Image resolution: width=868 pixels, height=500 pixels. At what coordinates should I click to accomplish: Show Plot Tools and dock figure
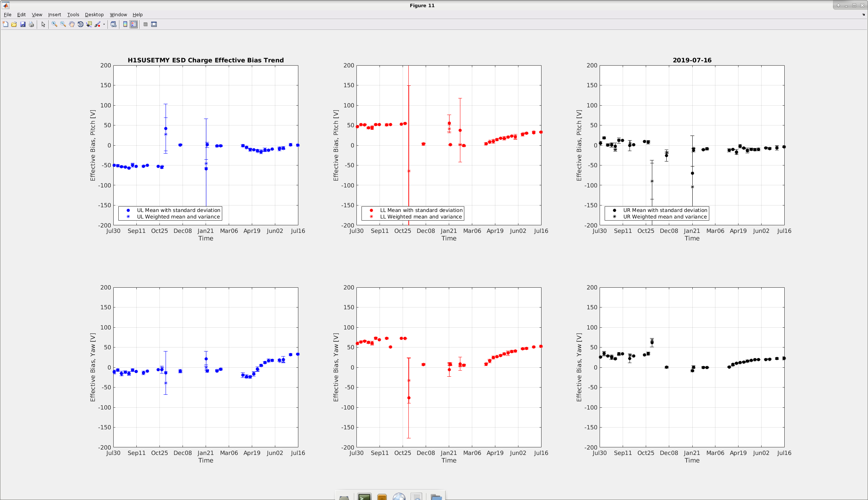[154, 24]
